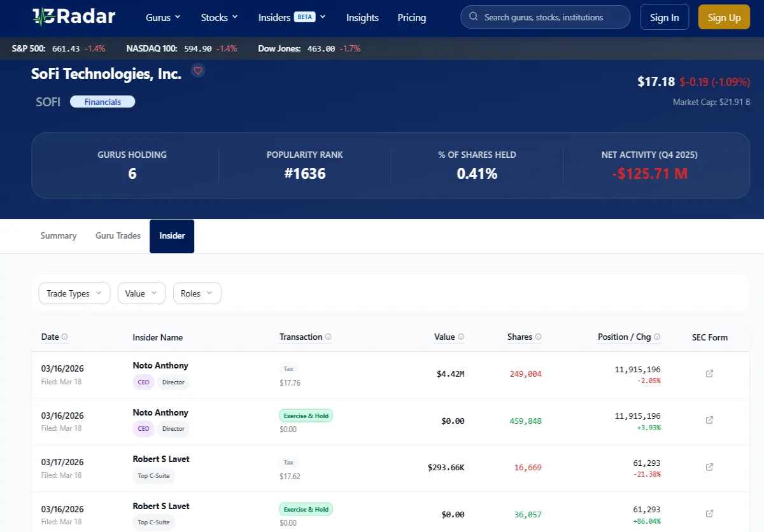
Task: Click the NASDAQ 100 ticker entry
Action: 182,48
